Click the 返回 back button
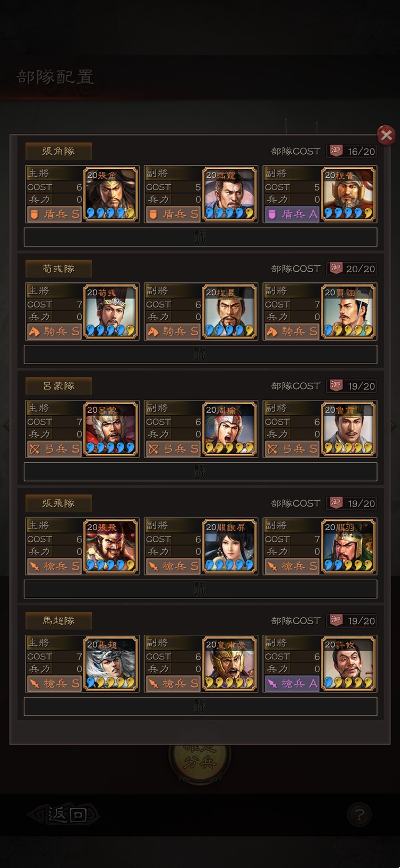Image resolution: width=400 pixels, height=868 pixels. pos(64,815)
